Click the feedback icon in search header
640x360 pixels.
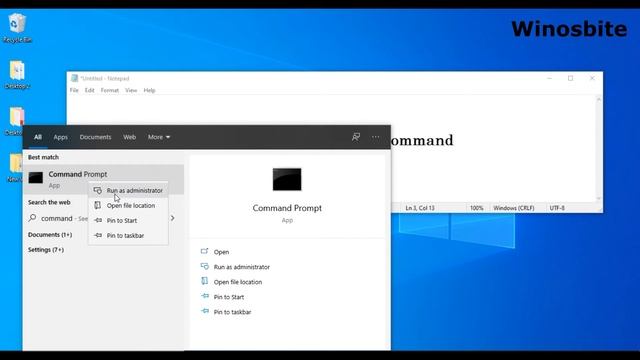pyautogui.click(x=356, y=137)
